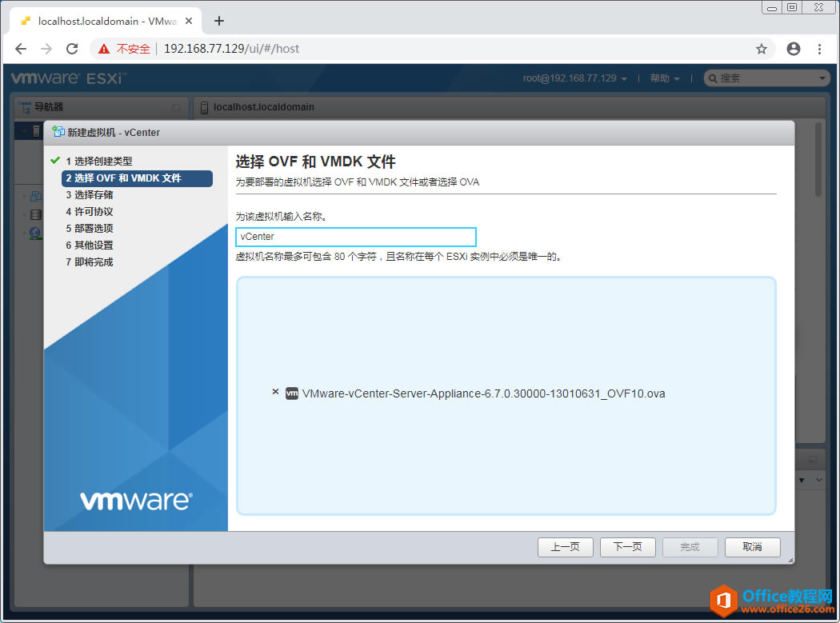This screenshot has height=623, width=840.
Task: Click the 完成 finish button
Action: (x=690, y=547)
